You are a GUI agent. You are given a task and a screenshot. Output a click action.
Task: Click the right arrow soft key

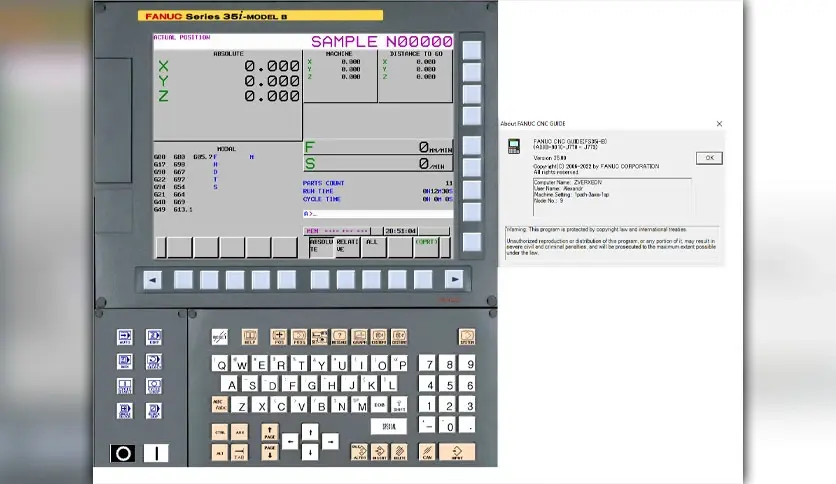point(453,280)
